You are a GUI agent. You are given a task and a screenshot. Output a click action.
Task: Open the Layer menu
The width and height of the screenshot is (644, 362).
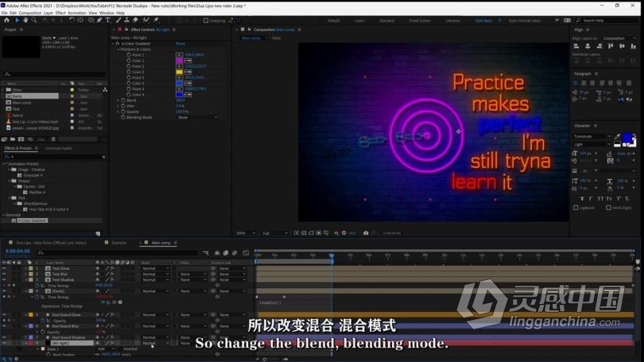click(48, 13)
